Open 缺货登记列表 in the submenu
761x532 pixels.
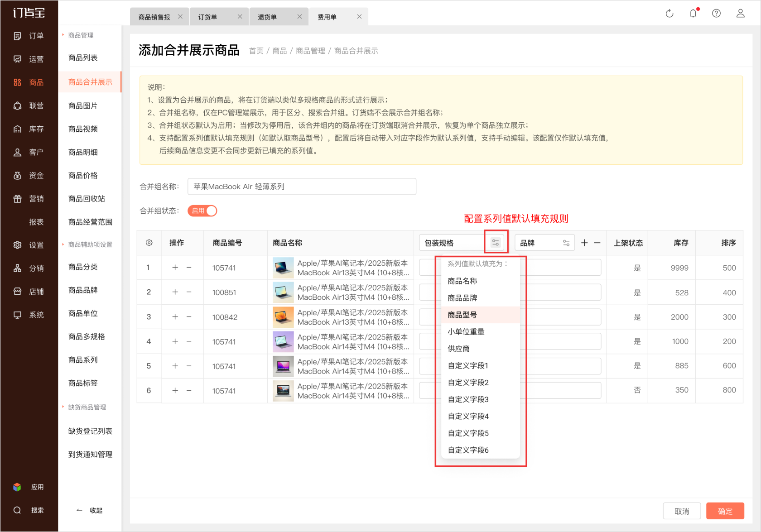(x=90, y=431)
